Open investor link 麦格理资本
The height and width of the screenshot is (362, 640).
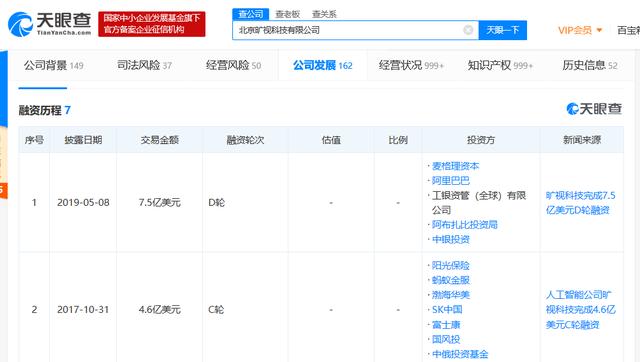[456, 166]
